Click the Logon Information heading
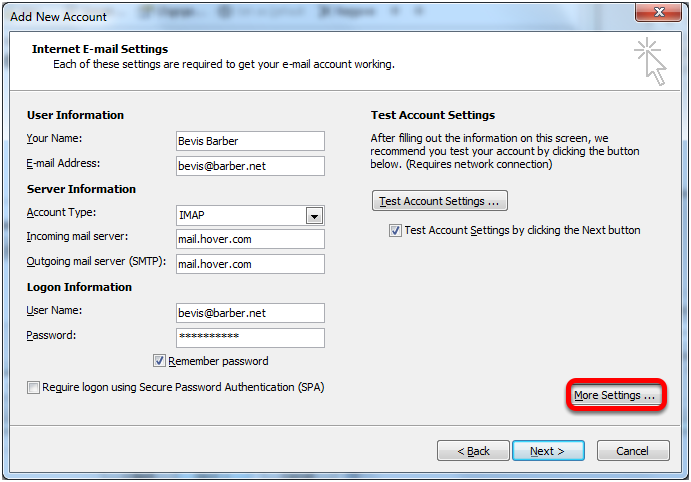Viewport: 691px width, 482px height. pos(79,287)
